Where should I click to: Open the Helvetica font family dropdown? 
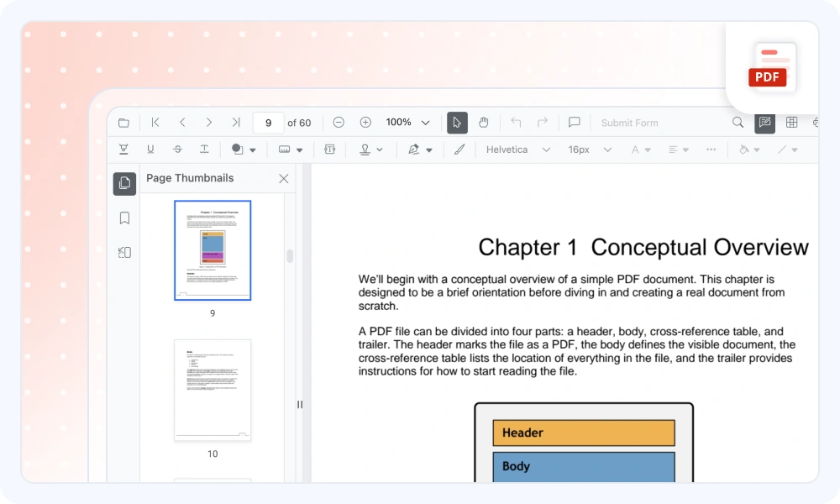point(517,150)
